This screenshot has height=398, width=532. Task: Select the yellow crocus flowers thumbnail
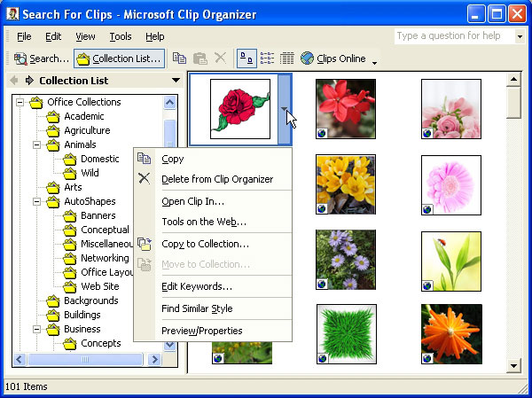pos(346,184)
